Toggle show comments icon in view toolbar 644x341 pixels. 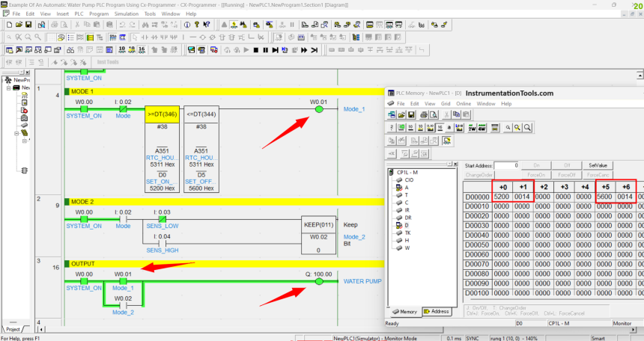click(x=61, y=37)
